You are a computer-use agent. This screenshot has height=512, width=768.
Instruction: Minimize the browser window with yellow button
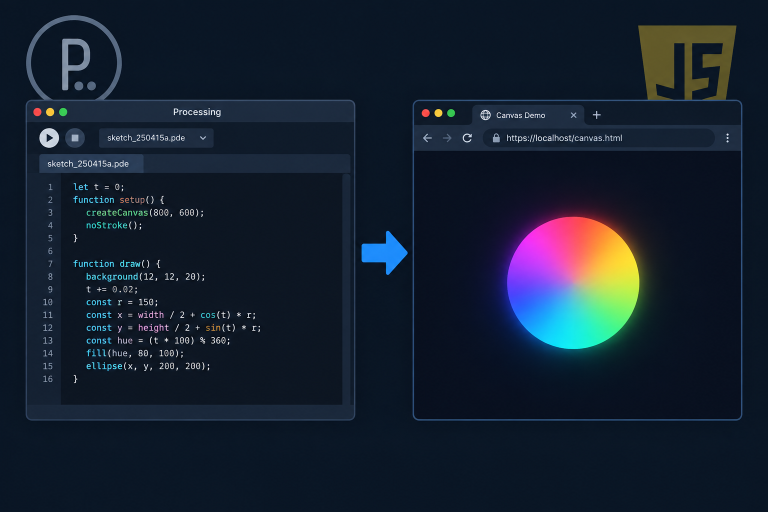click(438, 113)
